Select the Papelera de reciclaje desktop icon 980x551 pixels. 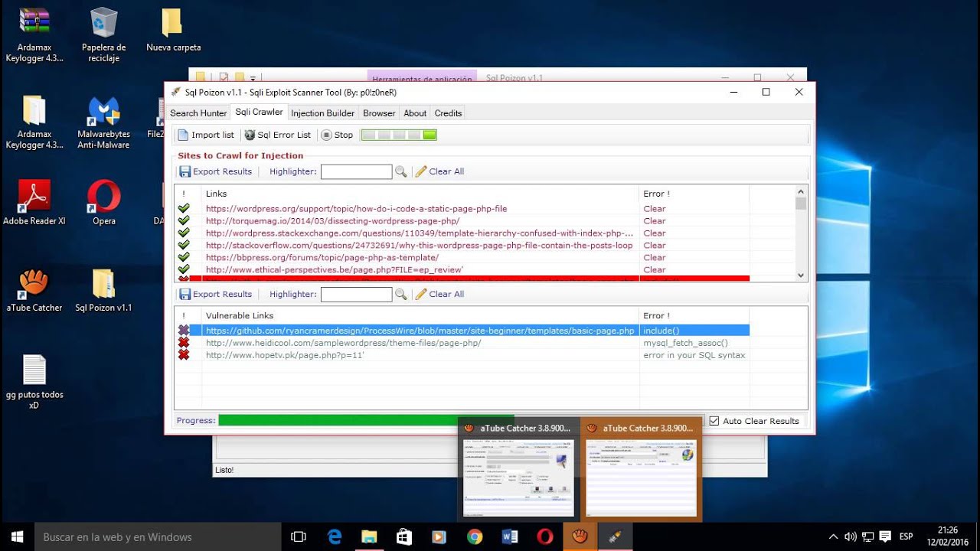(103, 35)
